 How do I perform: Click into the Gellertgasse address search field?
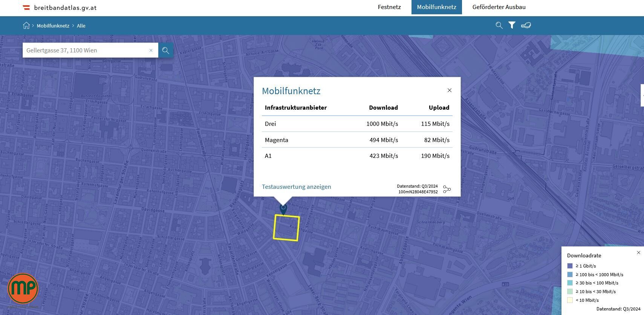tap(85, 50)
